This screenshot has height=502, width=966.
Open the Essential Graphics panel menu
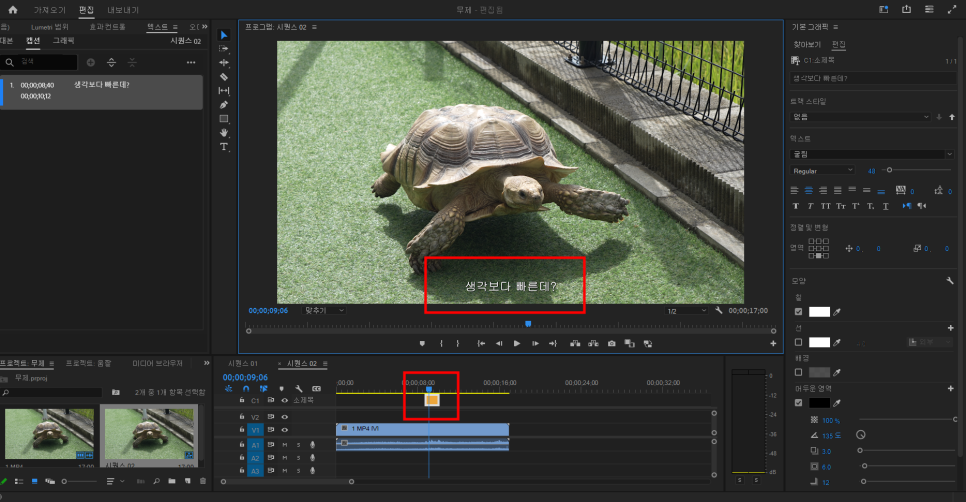pyautogui.click(x=835, y=27)
